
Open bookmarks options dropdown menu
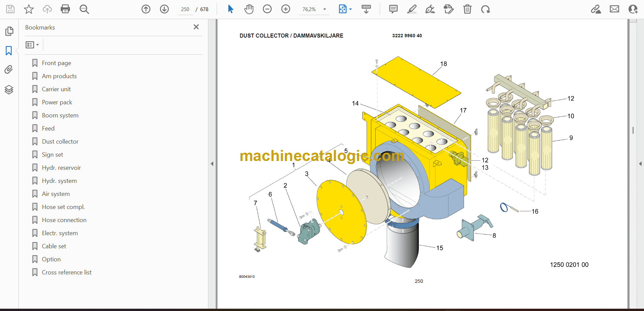33,45
